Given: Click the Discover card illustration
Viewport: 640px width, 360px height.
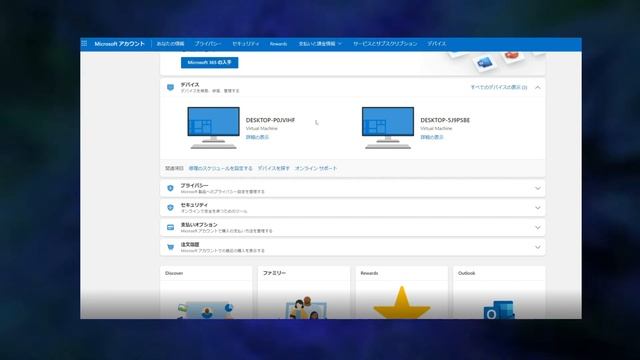Looking at the screenshot, I should [206, 310].
